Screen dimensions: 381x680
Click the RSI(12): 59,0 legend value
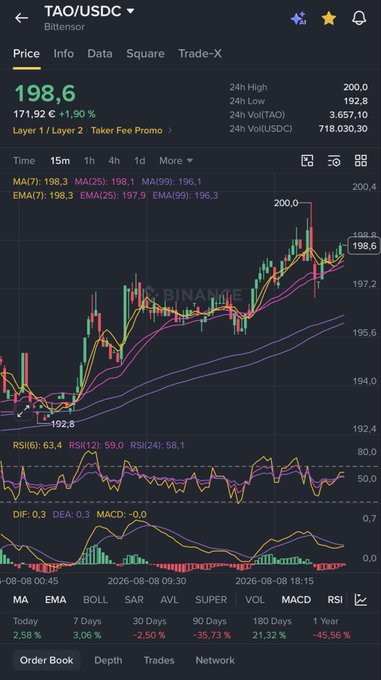point(96,445)
